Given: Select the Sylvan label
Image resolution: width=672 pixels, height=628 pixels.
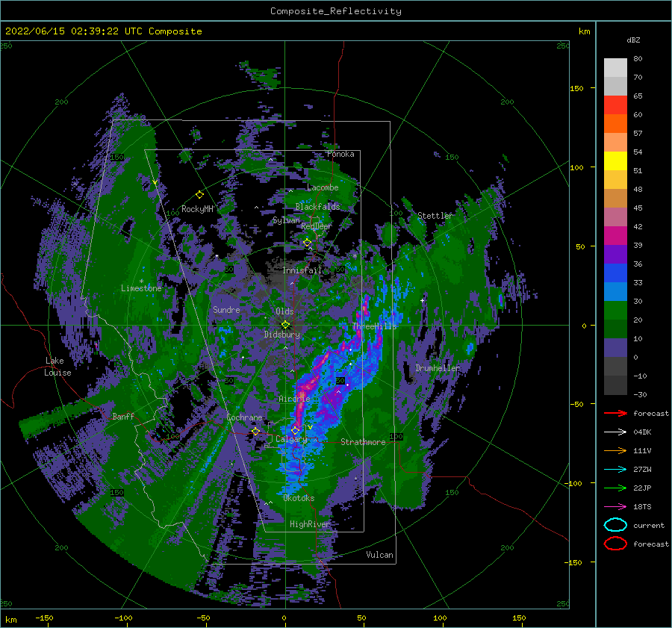Looking at the screenshot, I should pyautogui.click(x=286, y=220).
